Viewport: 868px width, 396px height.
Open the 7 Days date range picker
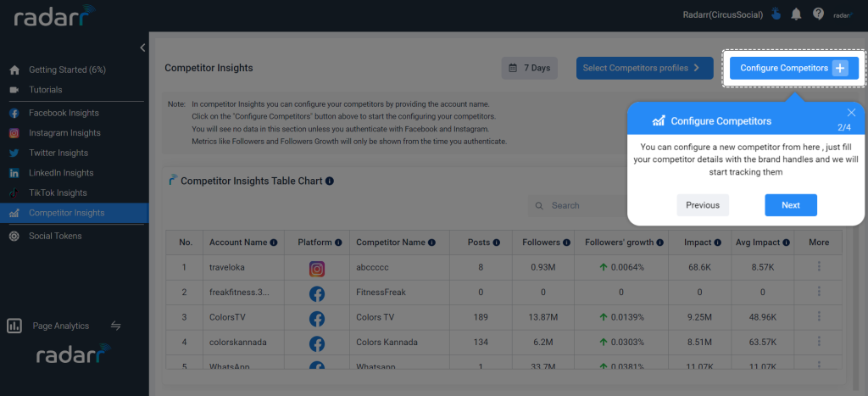[530, 68]
